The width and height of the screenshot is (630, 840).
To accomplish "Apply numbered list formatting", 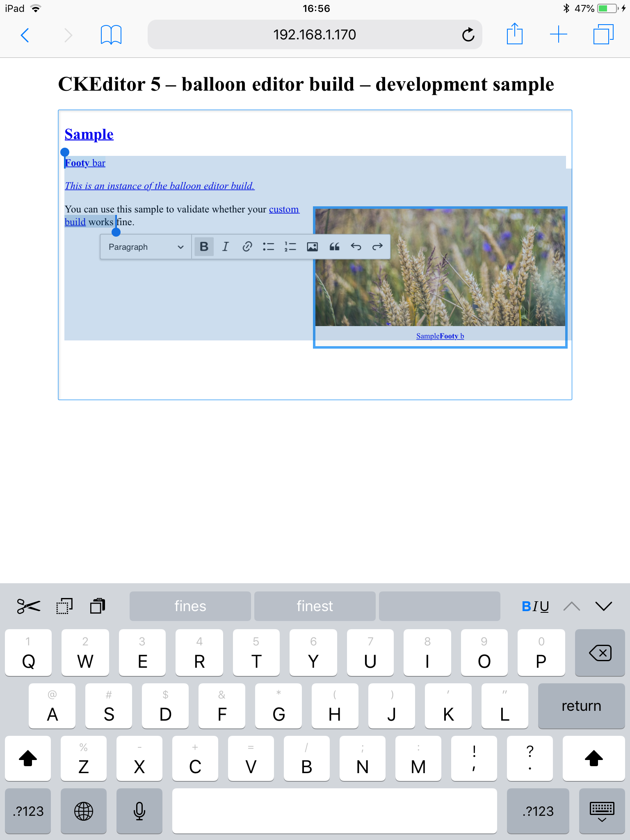I will 290,247.
